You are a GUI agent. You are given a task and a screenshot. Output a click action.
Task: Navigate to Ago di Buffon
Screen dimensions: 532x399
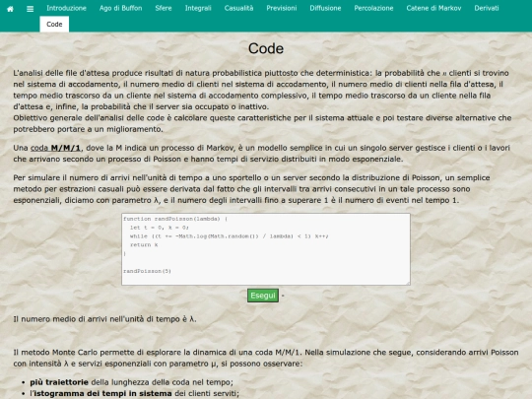coord(121,8)
